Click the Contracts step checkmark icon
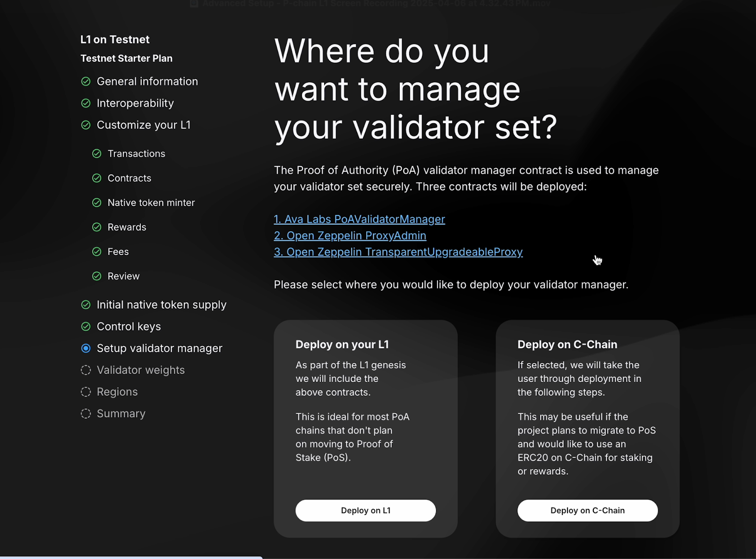Viewport: 756px width, 559px height. [x=97, y=178]
